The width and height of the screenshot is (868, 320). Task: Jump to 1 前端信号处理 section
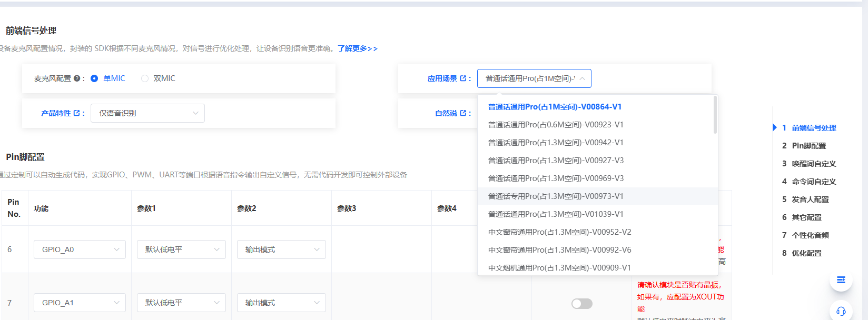(x=809, y=128)
